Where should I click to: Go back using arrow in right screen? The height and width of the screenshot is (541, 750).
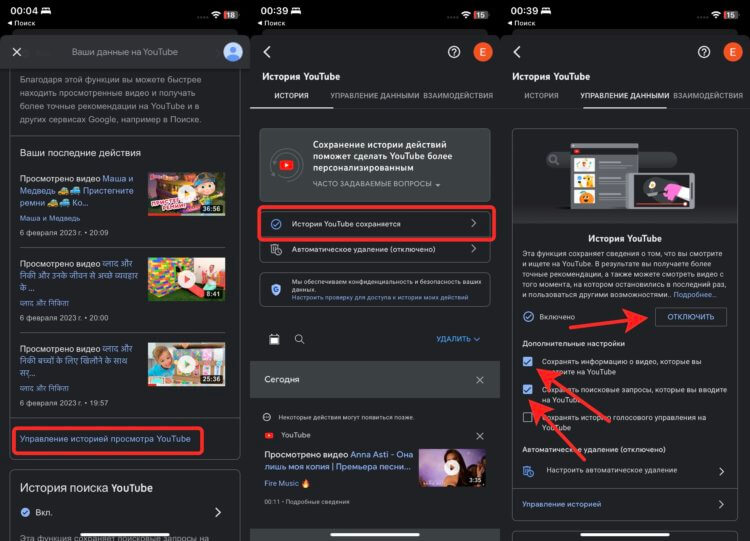[517, 52]
